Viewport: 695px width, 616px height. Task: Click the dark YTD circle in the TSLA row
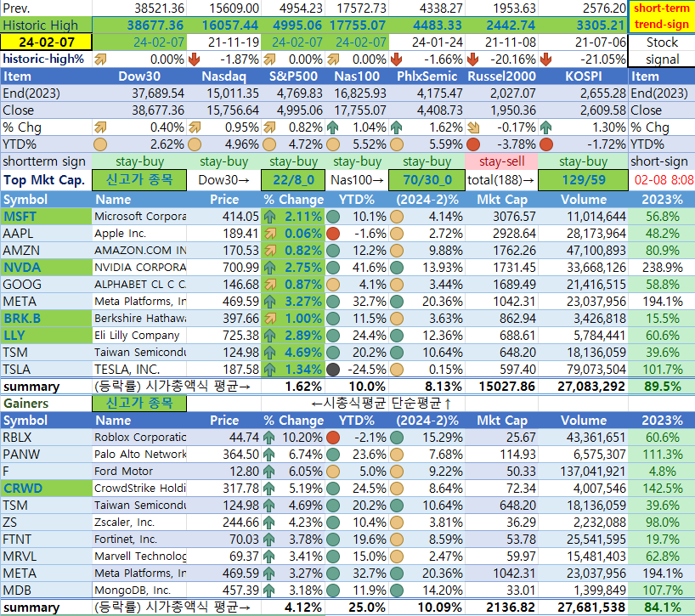click(333, 369)
